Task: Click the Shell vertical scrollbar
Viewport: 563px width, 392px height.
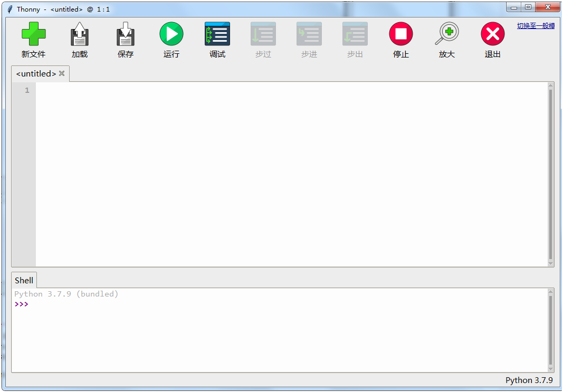Action: (551, 330)
